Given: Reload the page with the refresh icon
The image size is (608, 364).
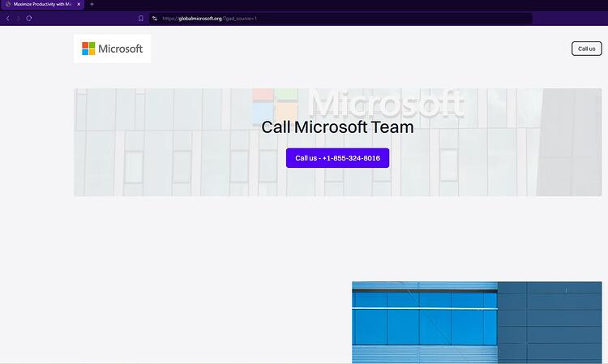Looking at the screenshot, I should 29,18.
